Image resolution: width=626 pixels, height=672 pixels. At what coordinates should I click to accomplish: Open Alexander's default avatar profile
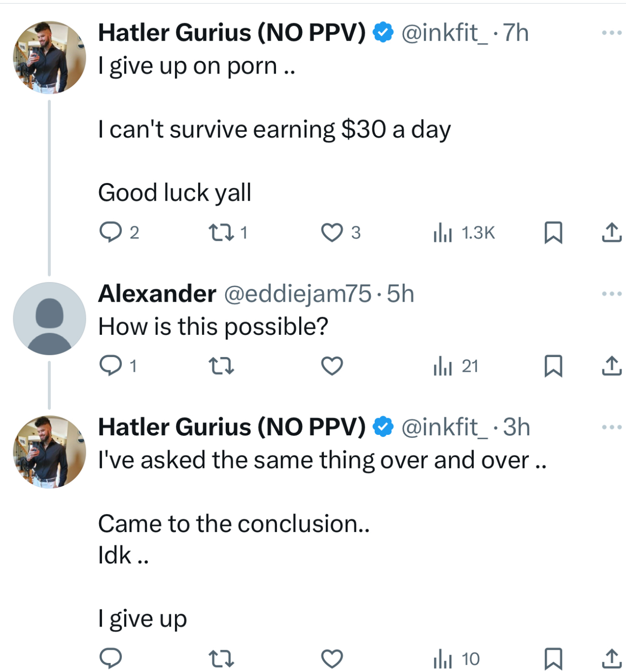(49, 318)
